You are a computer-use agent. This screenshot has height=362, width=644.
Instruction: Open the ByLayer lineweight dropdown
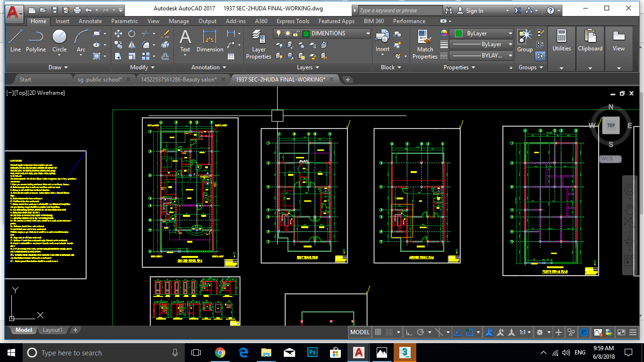point(510,44)
